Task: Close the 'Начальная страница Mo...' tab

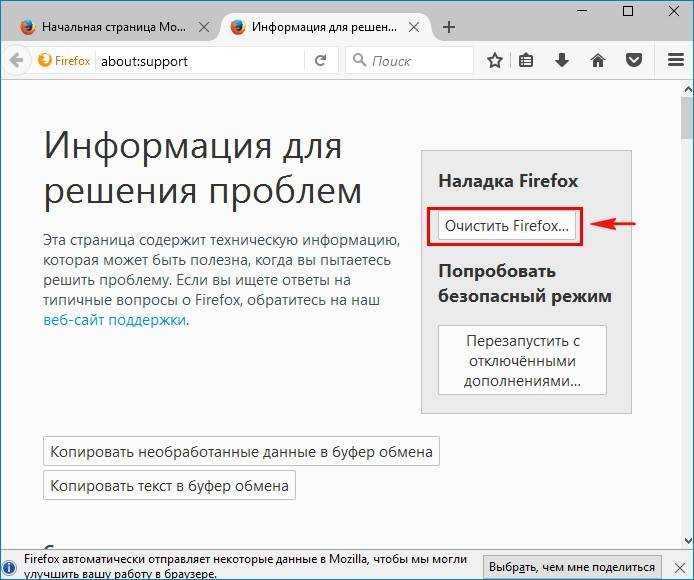Action: pos(204,27)
